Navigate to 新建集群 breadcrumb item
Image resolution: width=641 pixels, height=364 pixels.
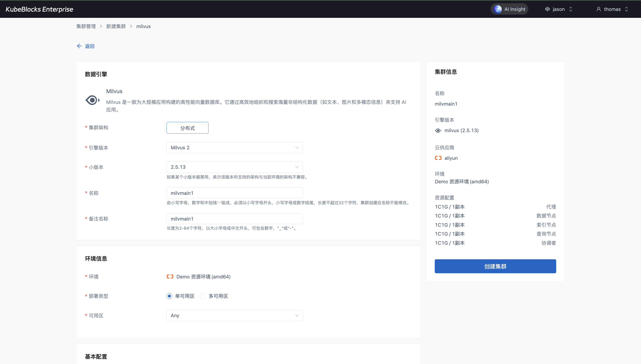(x=116, y=27)
